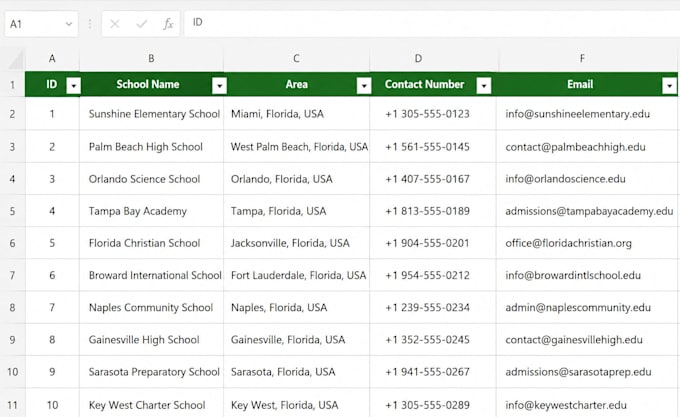Select row 1 header
Image resolution: width=680 pixels, height=417 pixels.
coord(12,85)
